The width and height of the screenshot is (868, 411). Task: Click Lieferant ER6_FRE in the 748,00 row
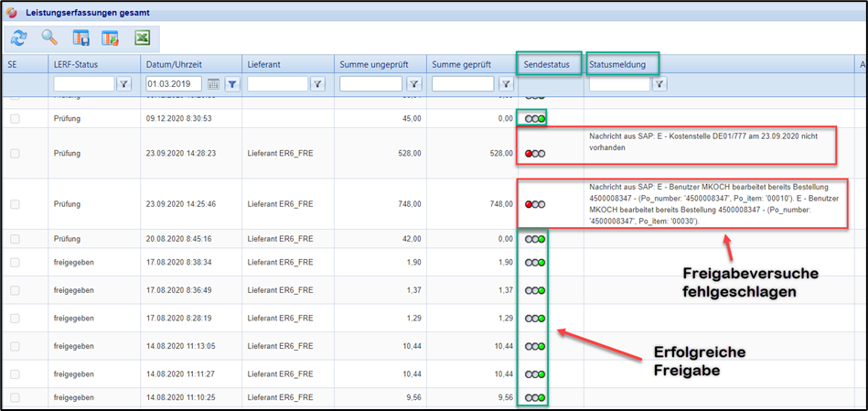tap(278, 204)
